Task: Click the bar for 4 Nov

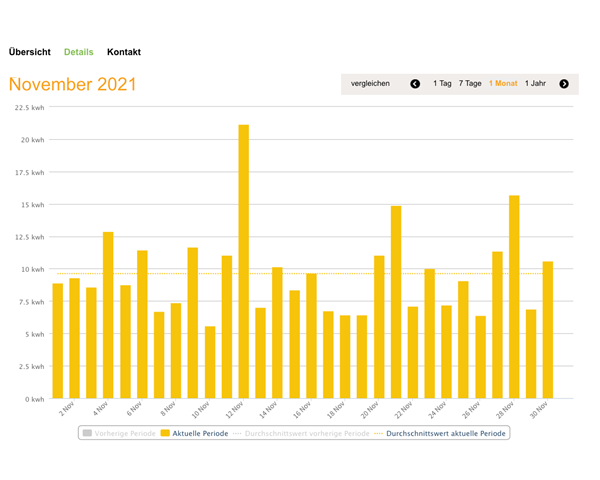Action: [108, 315]
